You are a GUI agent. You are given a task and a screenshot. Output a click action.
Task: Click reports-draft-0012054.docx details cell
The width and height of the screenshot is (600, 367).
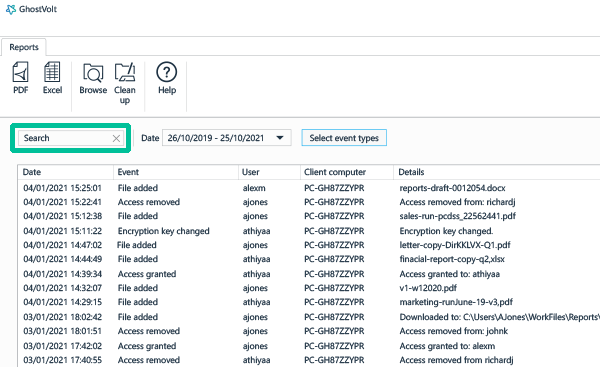pos(452,188)
